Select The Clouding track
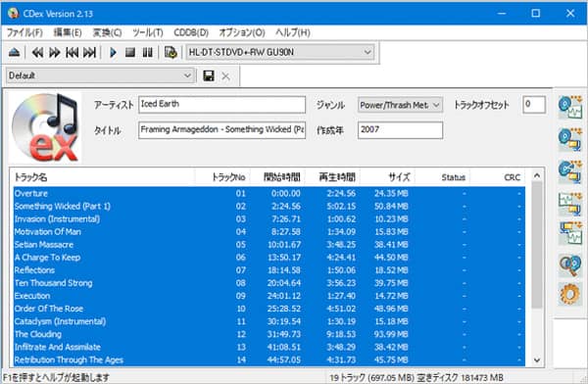This screenshot has height=384, width=588. pyautogui.click(x=269, y=334)
